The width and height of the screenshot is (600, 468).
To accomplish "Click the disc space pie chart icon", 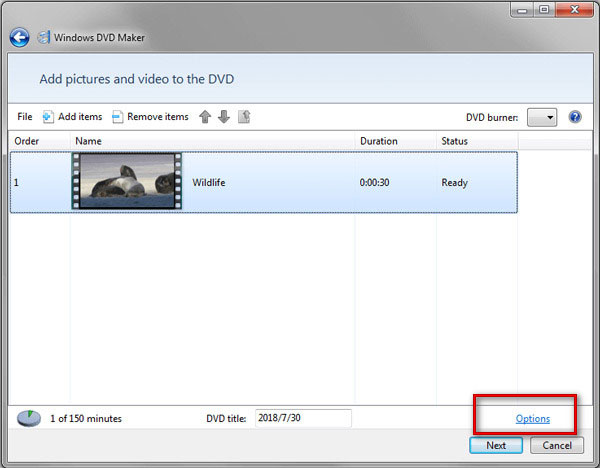I will pyautogui.click(x=29, y=418).
